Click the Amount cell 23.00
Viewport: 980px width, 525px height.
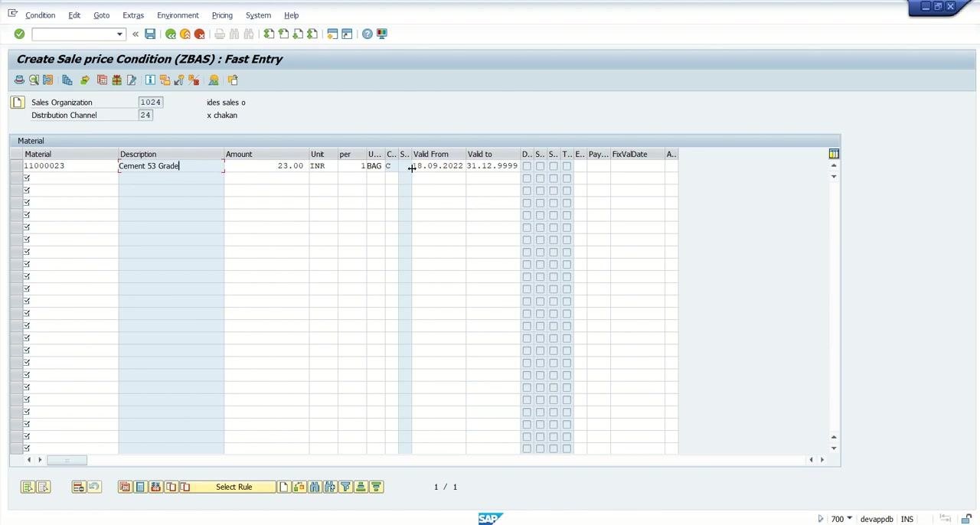point(266,166)
